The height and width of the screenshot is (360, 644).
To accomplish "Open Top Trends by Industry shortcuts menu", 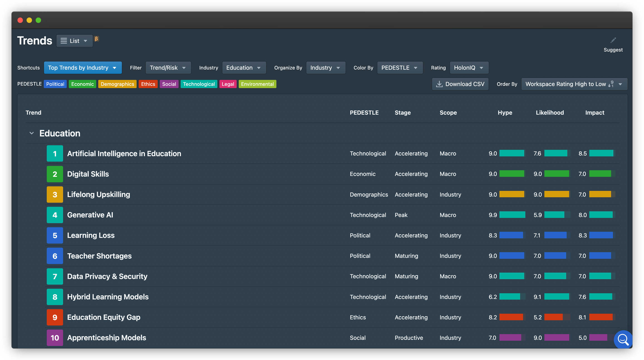I will tap(83, 68).
